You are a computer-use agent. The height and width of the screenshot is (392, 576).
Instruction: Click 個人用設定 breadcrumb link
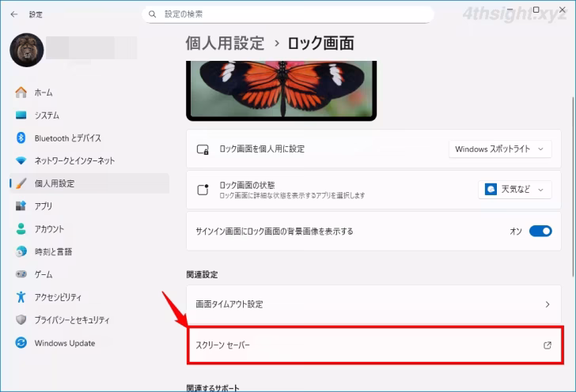[225, 43]
